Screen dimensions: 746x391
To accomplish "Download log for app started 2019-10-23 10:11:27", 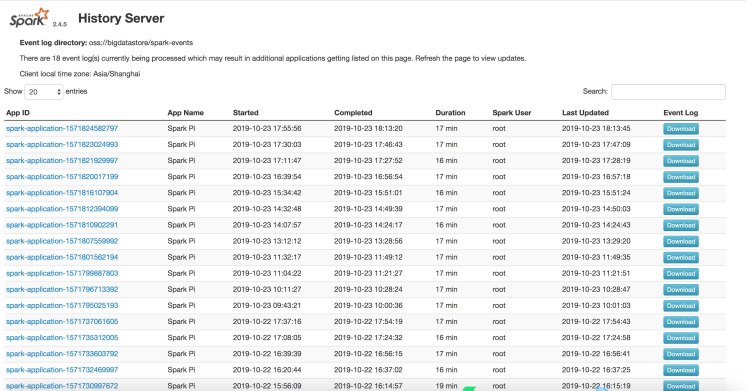I will coord(681,290).
